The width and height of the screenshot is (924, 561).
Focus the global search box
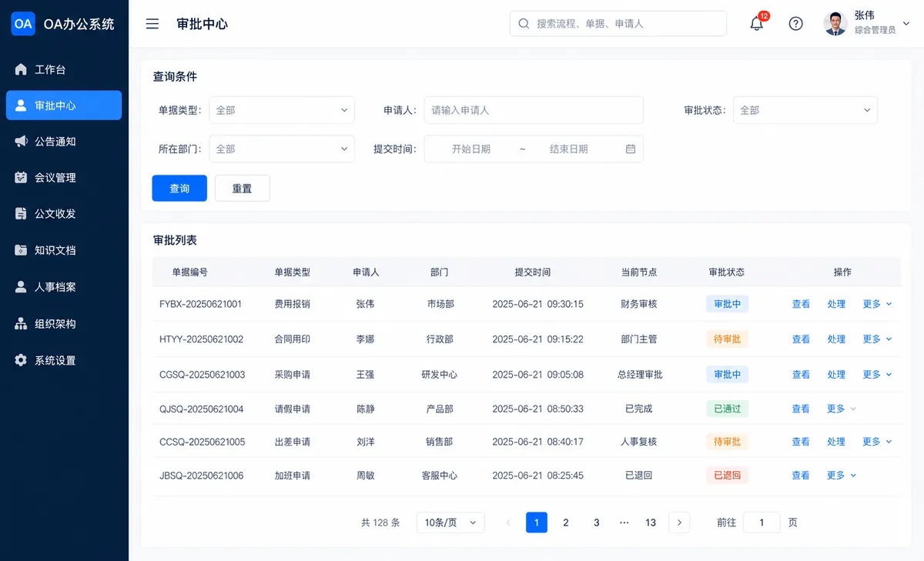click(618, 23)
